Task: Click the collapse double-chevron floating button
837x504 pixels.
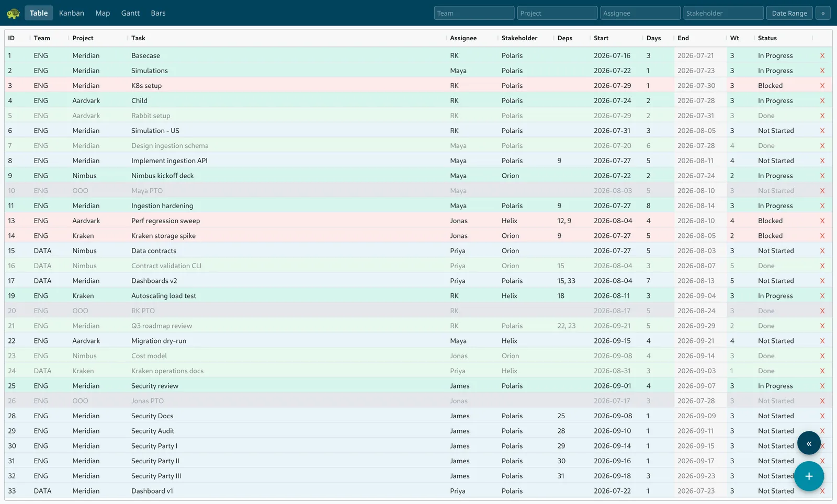Action: click(809, 443)
